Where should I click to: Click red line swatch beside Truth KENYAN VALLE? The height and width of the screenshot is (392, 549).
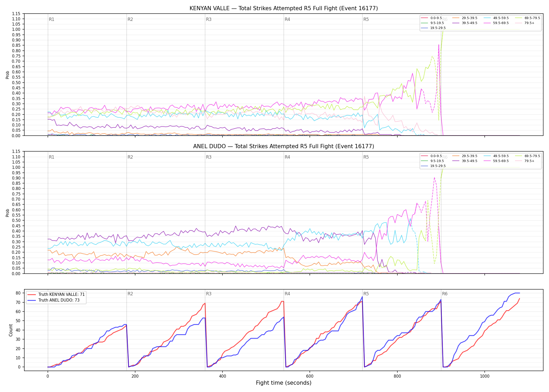click(x=32, y=295)
